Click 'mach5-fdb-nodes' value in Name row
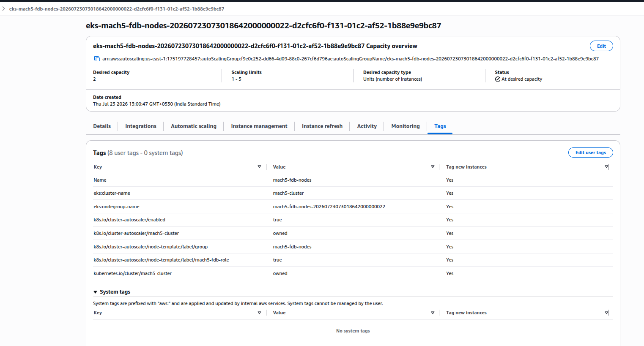This screenshot has width=644, height=346. point(292,180)
